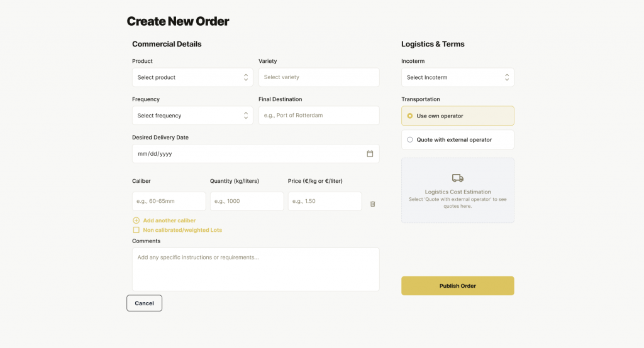Image resolution: width=644 pixels, height=348 pixels.
Task: Click inside the Comments text area
Action: pos(255,269)
